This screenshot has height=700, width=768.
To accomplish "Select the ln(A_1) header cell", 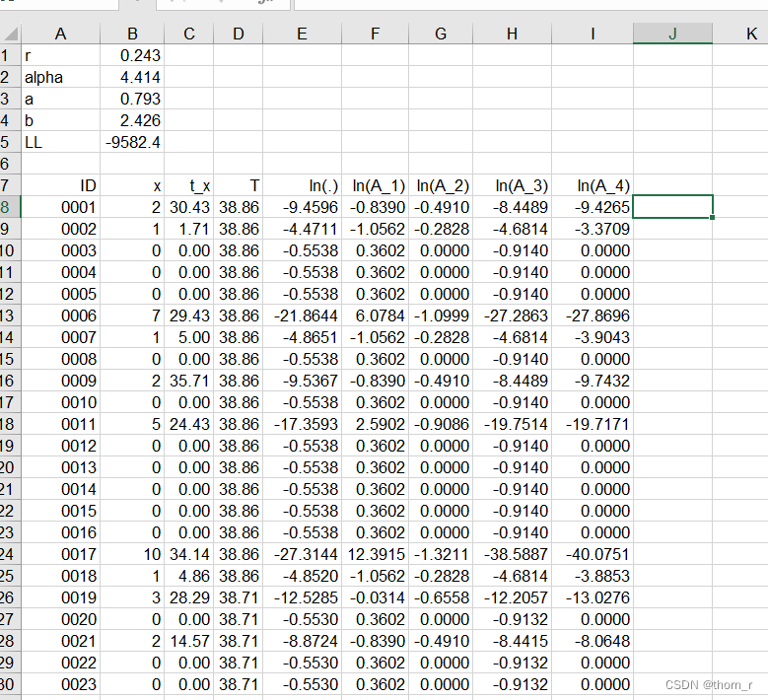I will point(376,185).
